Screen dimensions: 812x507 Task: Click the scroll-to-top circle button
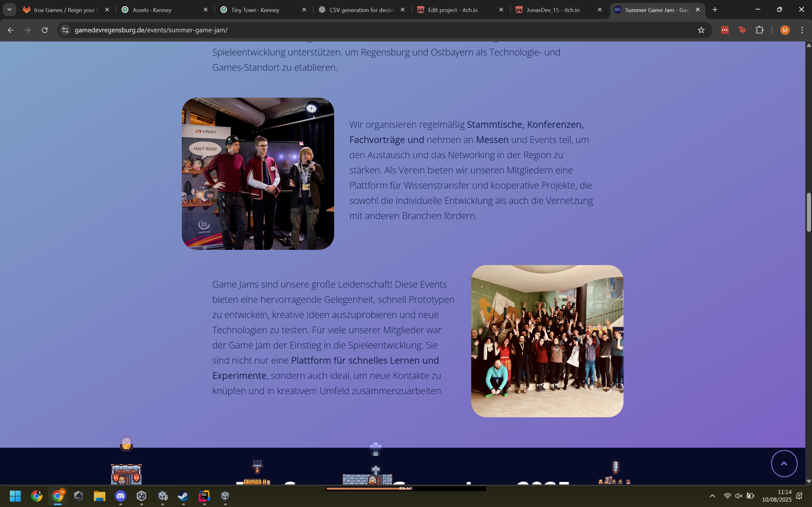[784, 464]
